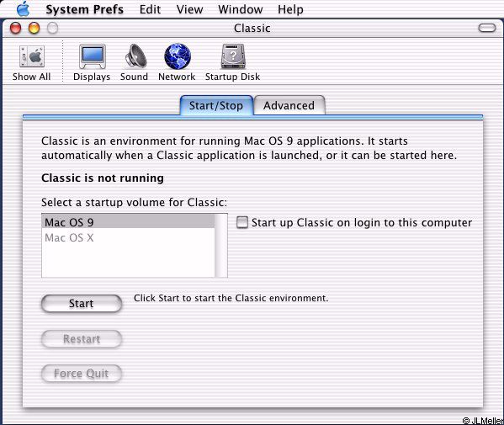Open the Edit menu
Image resolution: width=504 pixels, height=425 pixels.
point(150,9)
